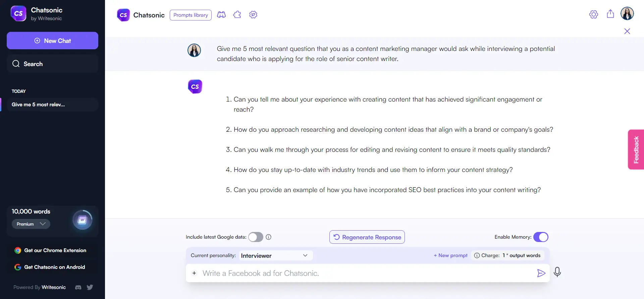This screenshot has height=299, width=644.
Task: Click the top-right help gear icon
Action: (x=594, y=14)
